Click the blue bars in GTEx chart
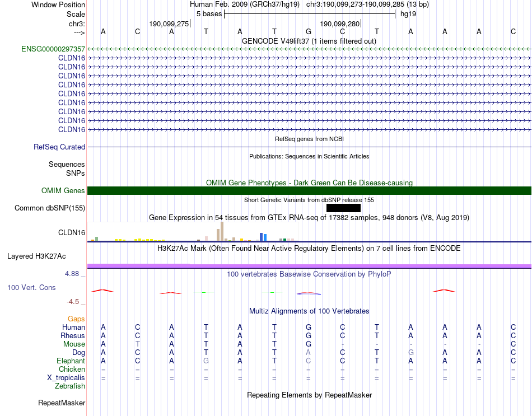532x416 pixels. pyautogui.click(x=263, y=237)
